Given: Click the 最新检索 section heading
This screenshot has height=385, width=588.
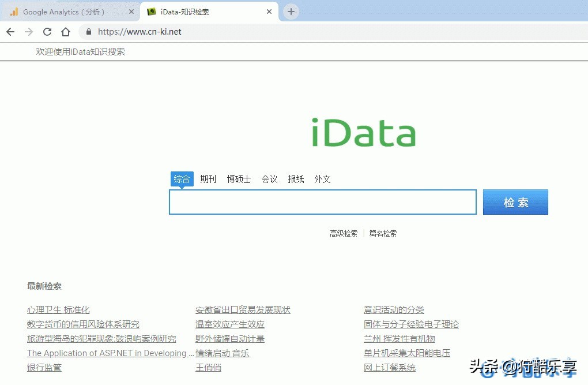Looking at the screenshot, I should [x=44, y=286].
